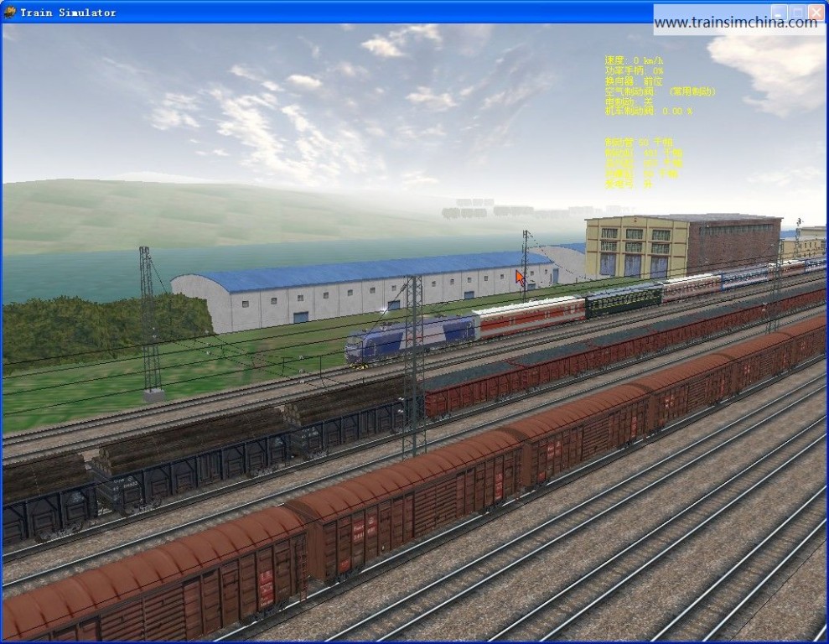Maximize the Train Simulator window

point(797,13)
